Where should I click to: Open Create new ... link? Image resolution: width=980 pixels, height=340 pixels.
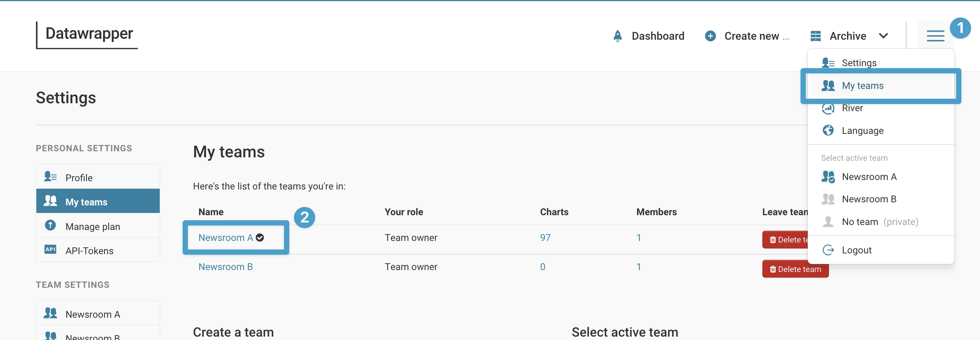point(757,36)
